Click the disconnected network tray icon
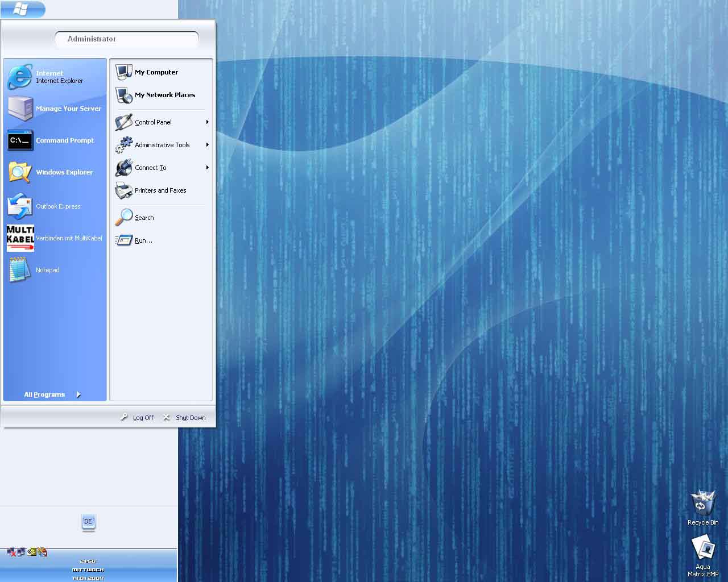The width and height of the screenshot is (728, 582). [11, 552]
